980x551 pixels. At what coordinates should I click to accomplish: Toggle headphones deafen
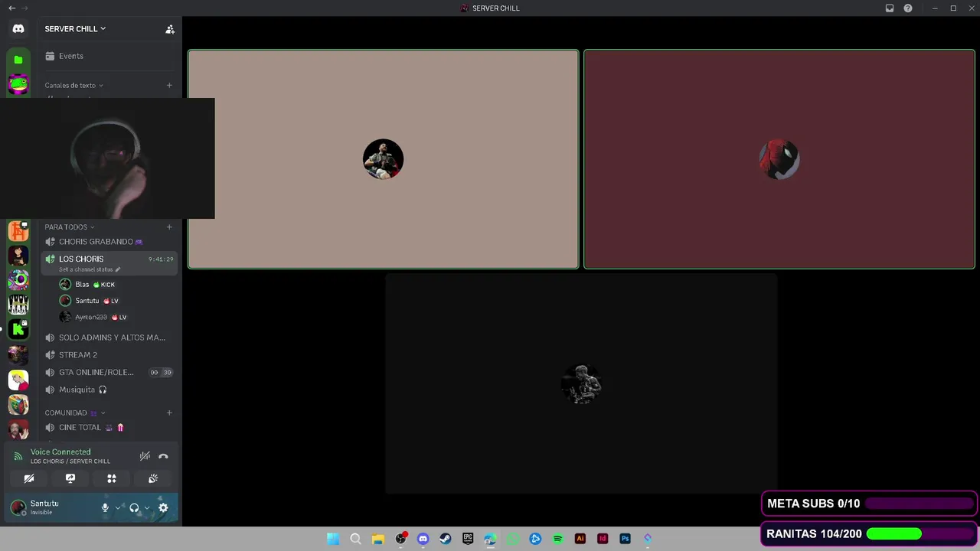point(134,507)
